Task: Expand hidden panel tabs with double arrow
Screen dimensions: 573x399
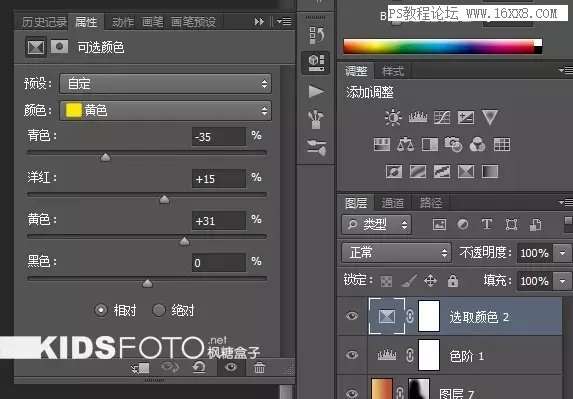Action: [x=259, y=22]
